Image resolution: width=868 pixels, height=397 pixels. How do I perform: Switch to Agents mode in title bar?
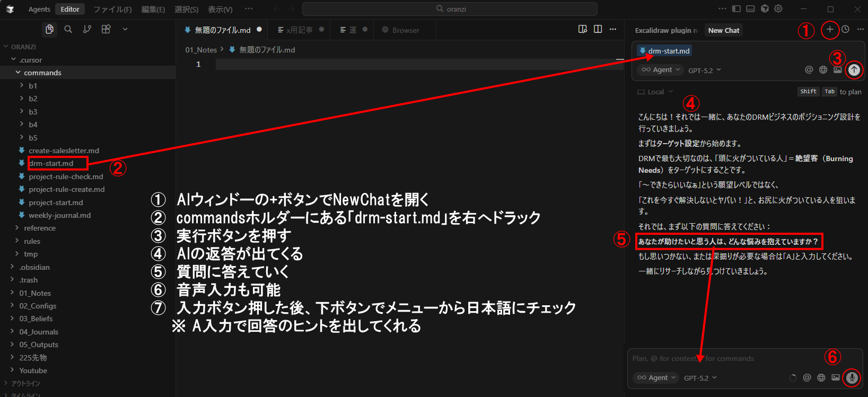click(39, 9)
